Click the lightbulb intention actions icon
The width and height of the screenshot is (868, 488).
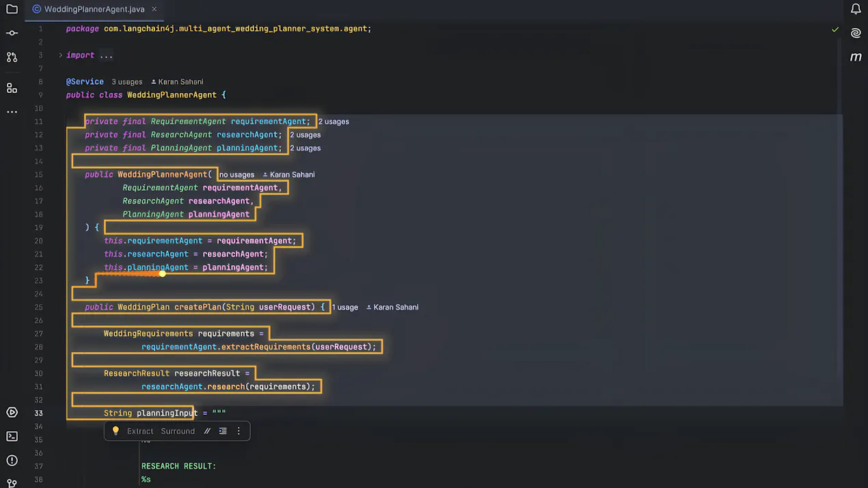click(x=116, y=431)
